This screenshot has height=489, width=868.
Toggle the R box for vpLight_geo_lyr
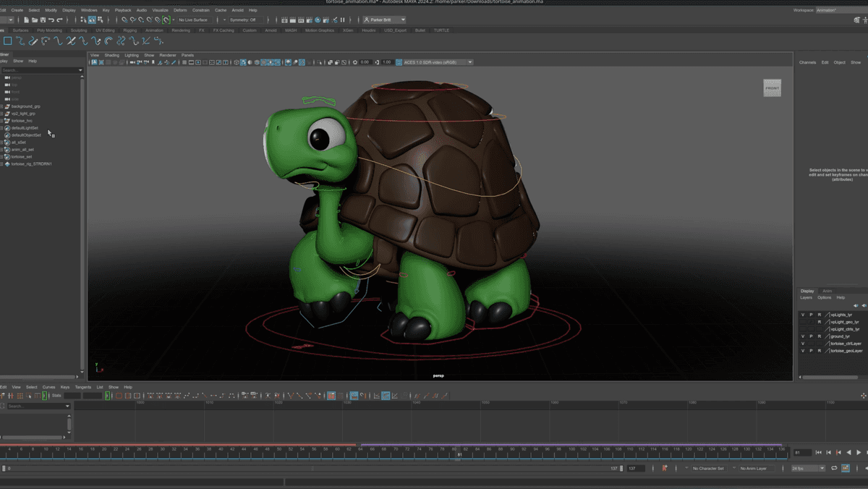click(x=819, y=322)
